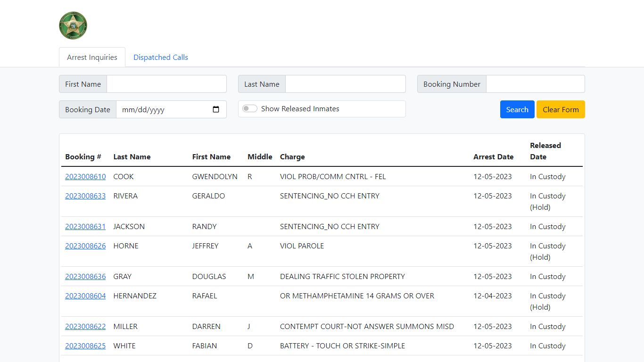Open booking link 2023008636

tap(85, 276)
